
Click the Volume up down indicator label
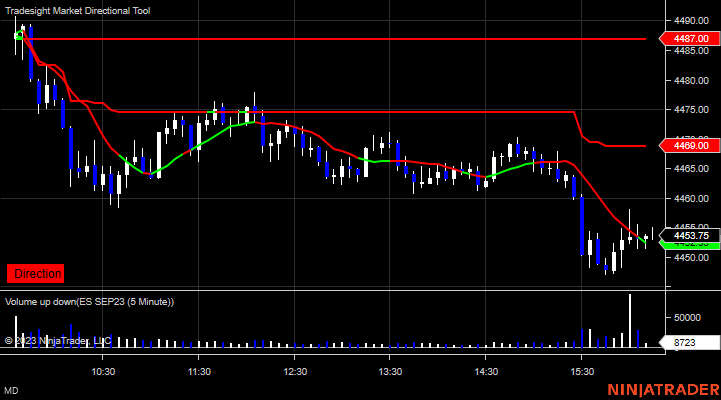click(x=89, y=302)
